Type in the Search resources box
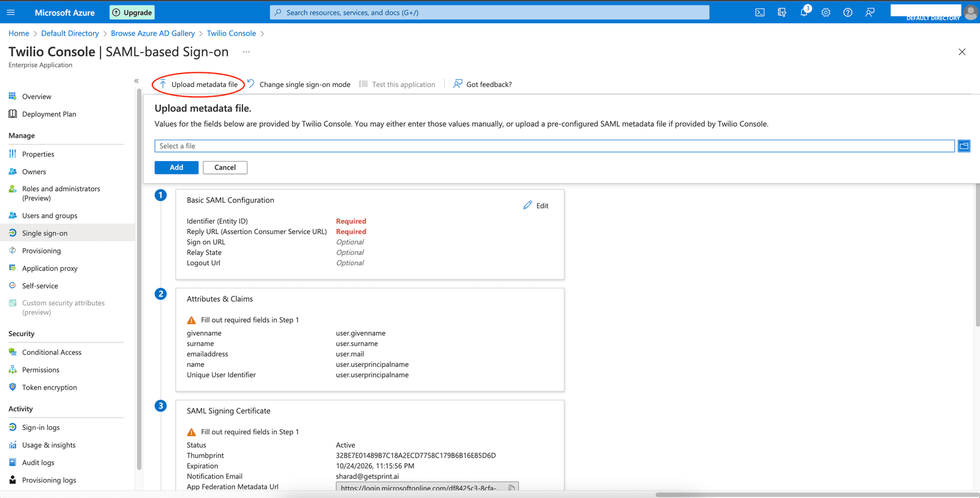 click(489, 12)
